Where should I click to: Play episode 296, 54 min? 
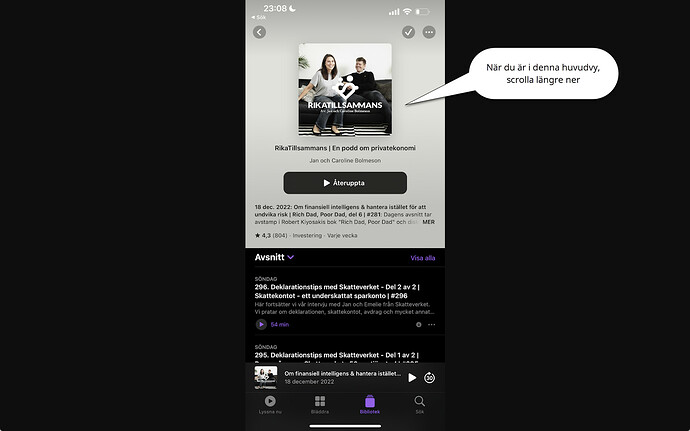point(261,324)
